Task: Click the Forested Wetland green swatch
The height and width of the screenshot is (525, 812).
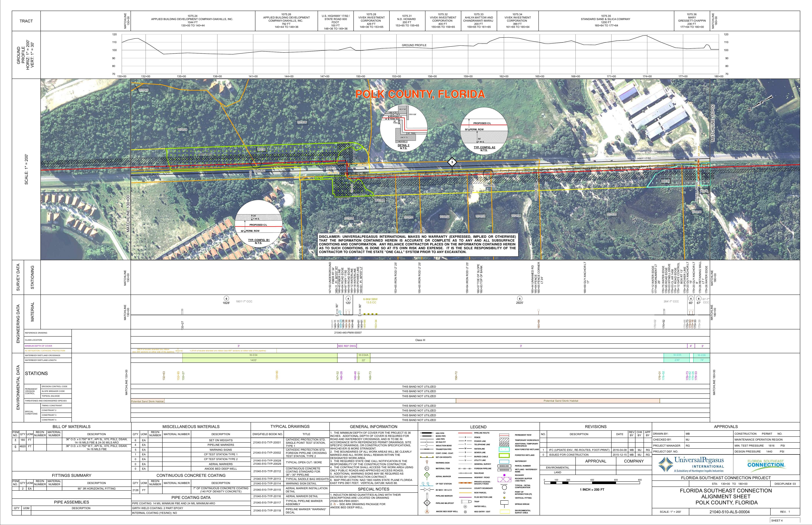Action: 504,455
